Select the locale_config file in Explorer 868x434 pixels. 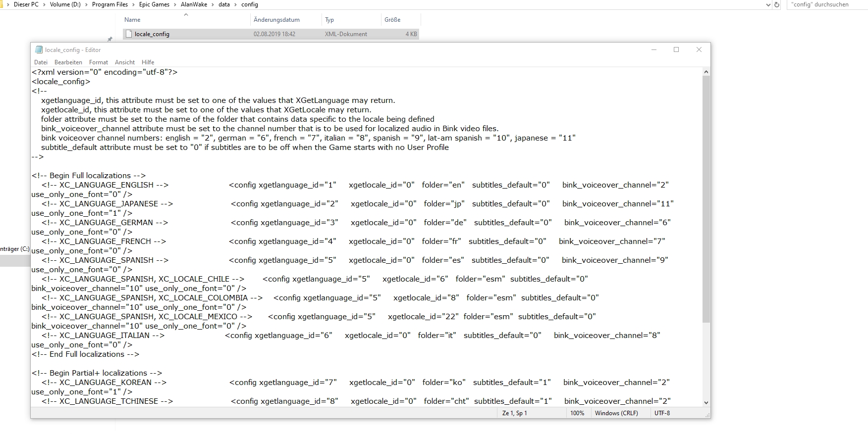tap(271, 34)
